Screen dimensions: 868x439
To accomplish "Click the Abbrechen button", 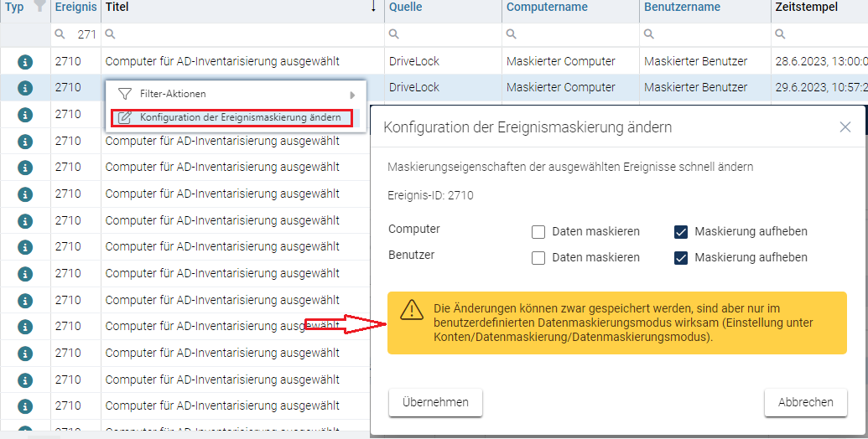I will pos(805,402).
